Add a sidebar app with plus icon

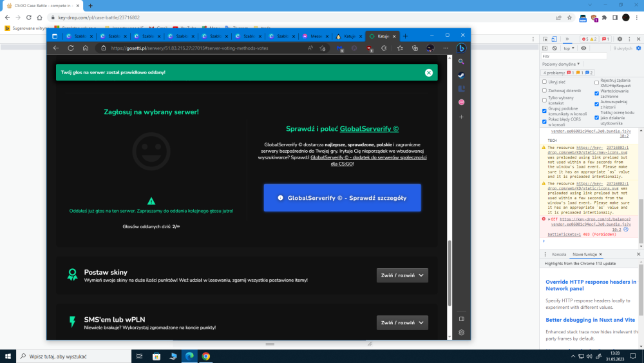[461, 117]
